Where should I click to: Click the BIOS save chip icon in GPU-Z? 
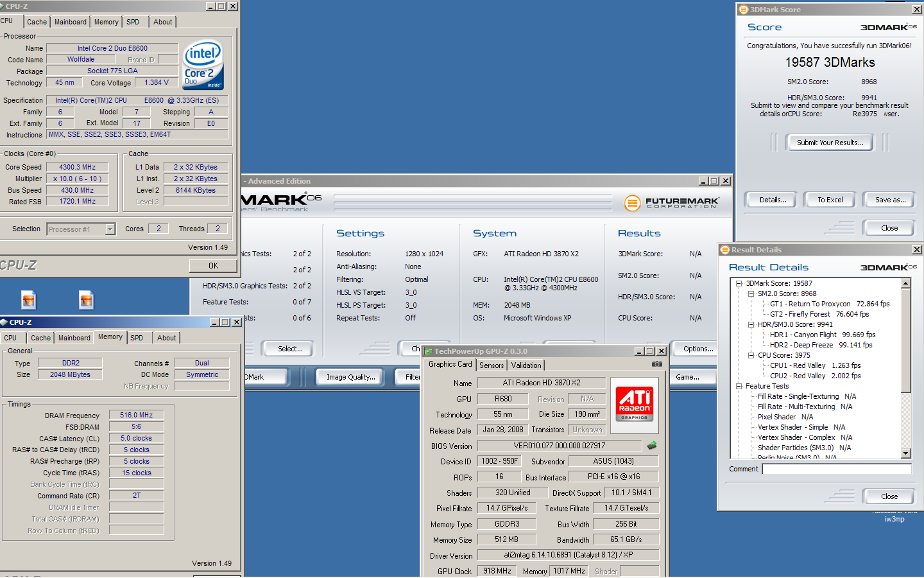pyautogui.click(x=652, y=445)
